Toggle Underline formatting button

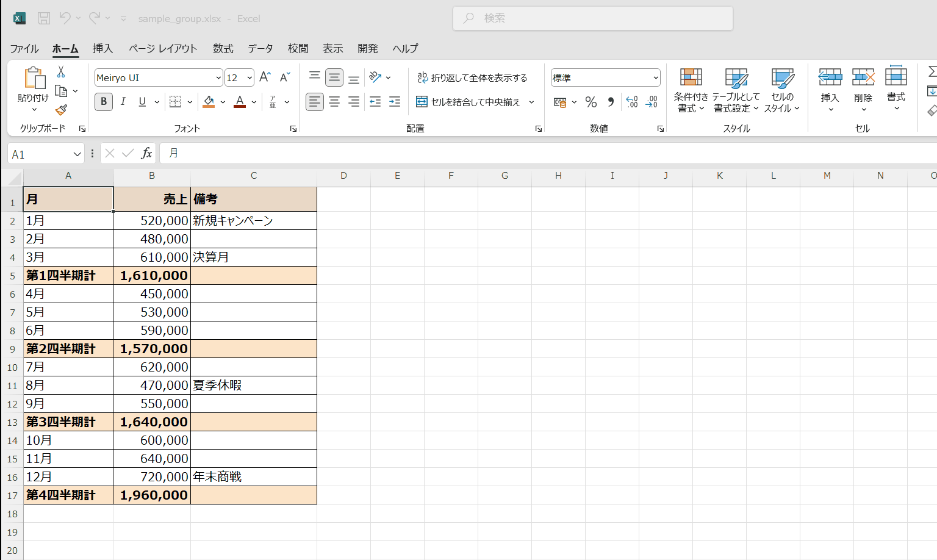(142, 102)
